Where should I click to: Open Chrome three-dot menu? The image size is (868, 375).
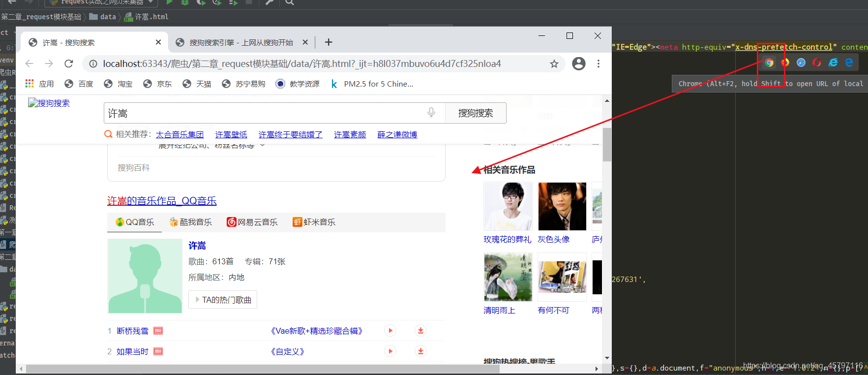[599, 63]
